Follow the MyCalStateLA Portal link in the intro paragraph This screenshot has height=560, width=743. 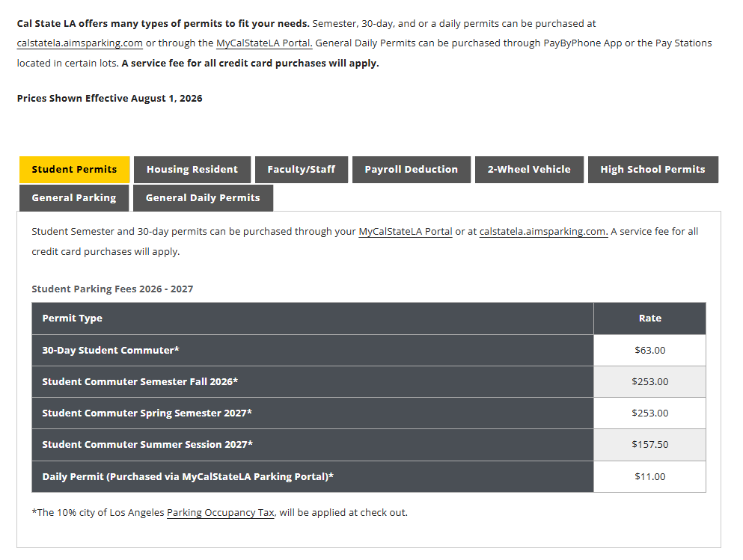[x=264, y=43]
